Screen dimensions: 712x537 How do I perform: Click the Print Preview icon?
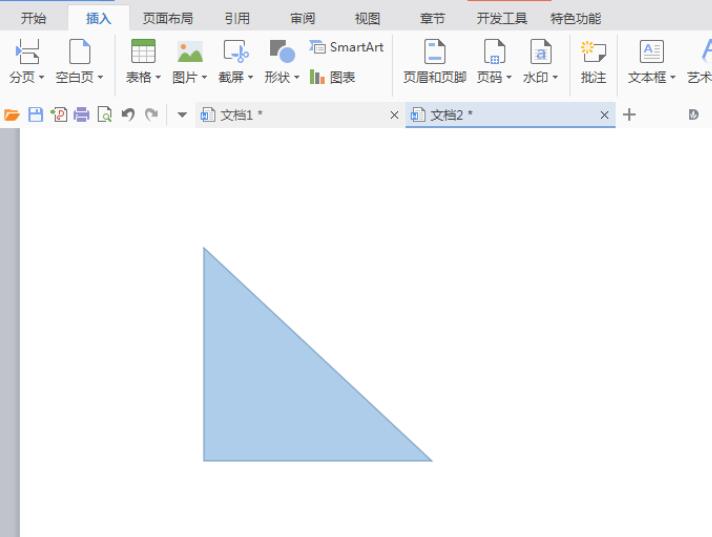[105, 115]
